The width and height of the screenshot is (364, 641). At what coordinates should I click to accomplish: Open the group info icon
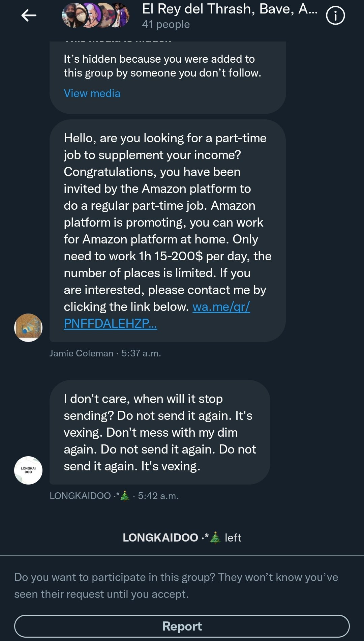[x=335, y=16]
